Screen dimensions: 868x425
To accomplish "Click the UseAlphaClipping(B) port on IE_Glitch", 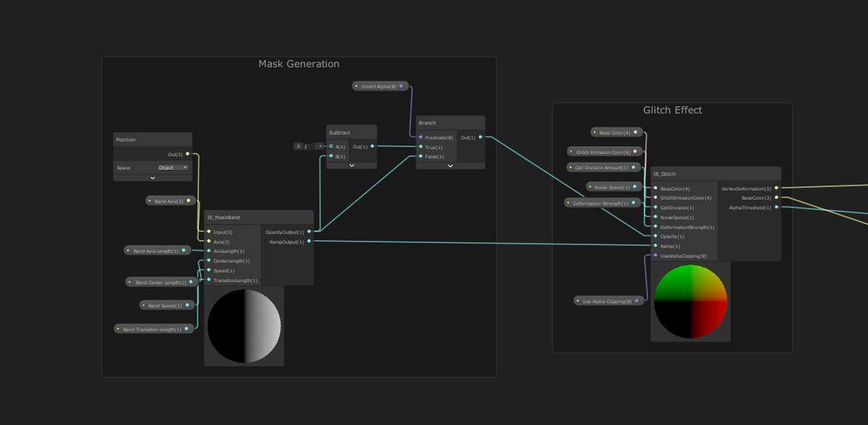I will coord(656,255).
